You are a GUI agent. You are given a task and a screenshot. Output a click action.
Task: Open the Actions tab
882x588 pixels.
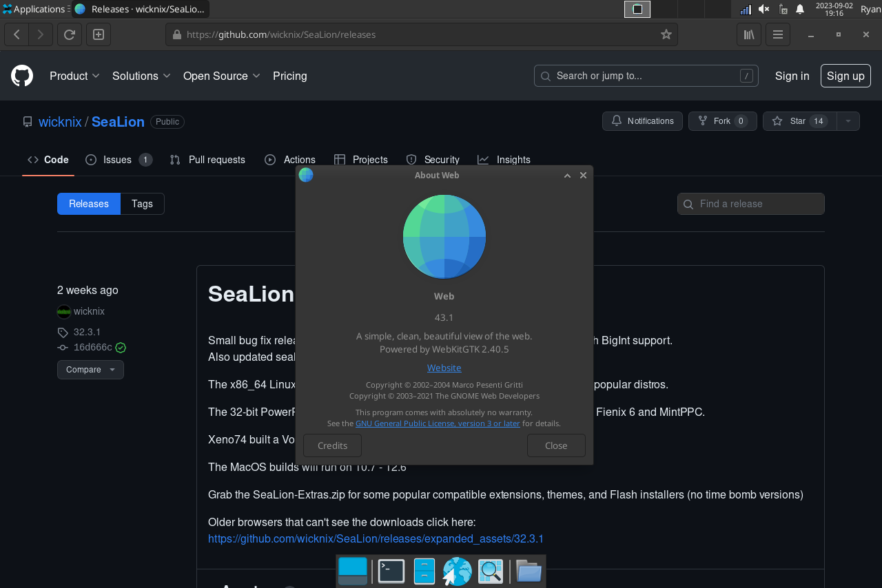point(290,160)
